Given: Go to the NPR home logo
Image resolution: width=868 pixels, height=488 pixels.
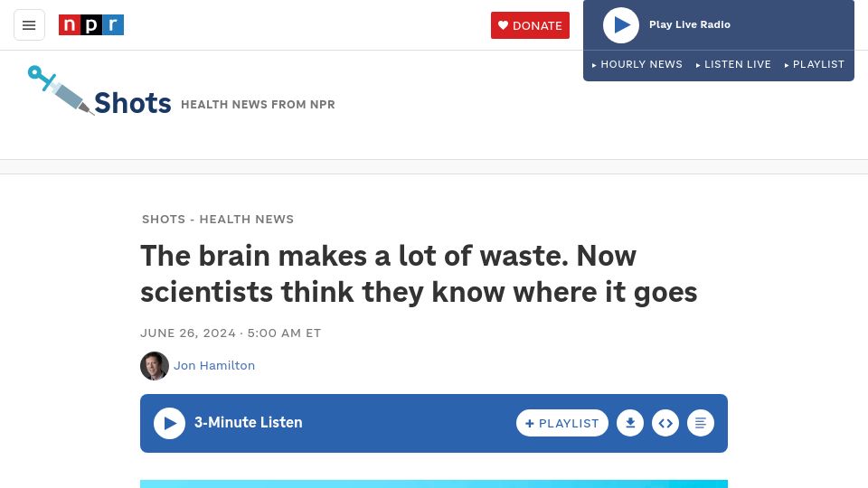Looking at the screenshot, I should point(91,25).
